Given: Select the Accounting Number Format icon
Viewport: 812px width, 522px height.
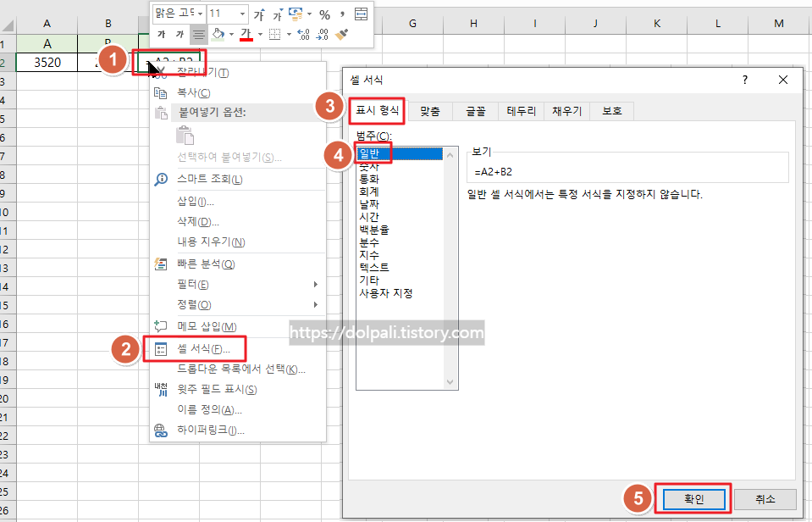Looking at the screenshot, I should coord(294,13).
